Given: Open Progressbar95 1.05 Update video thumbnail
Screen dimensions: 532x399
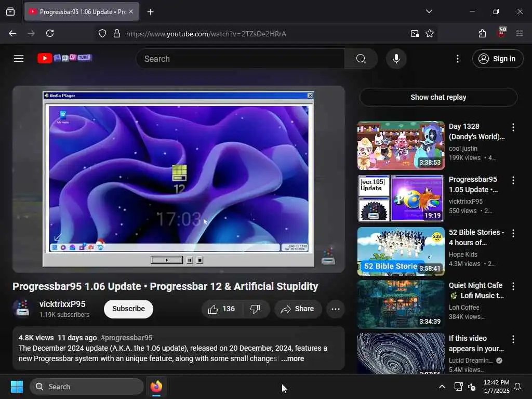Looking at the screenshot, I should 401,198.
